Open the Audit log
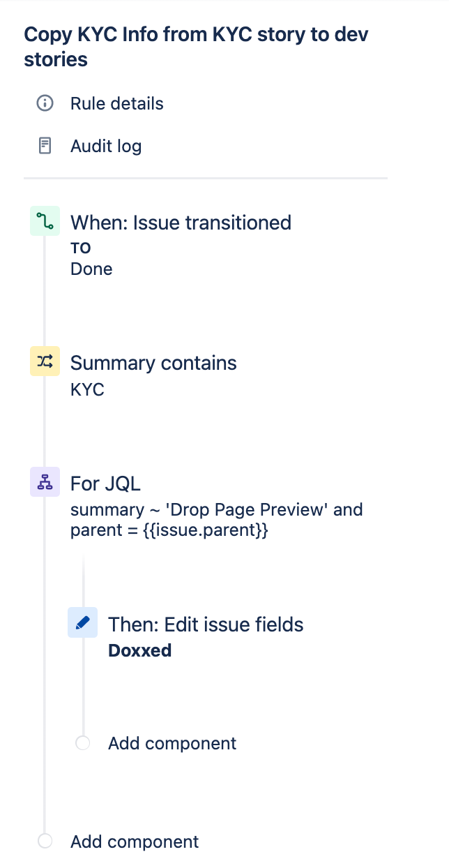The height and width of the screenshot is (868, 449). (x=106, y=147)
